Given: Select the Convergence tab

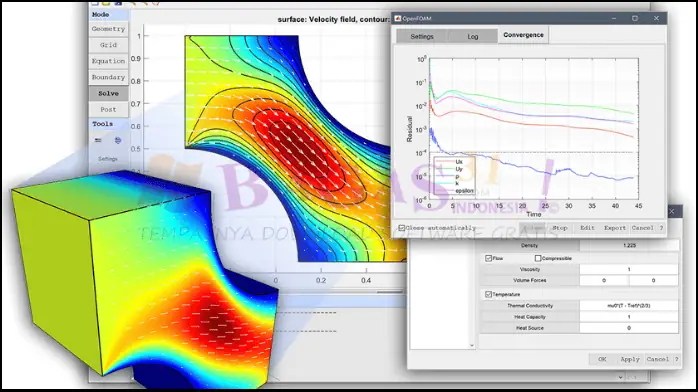Looking at the screenshot, I should pos(523,35).
